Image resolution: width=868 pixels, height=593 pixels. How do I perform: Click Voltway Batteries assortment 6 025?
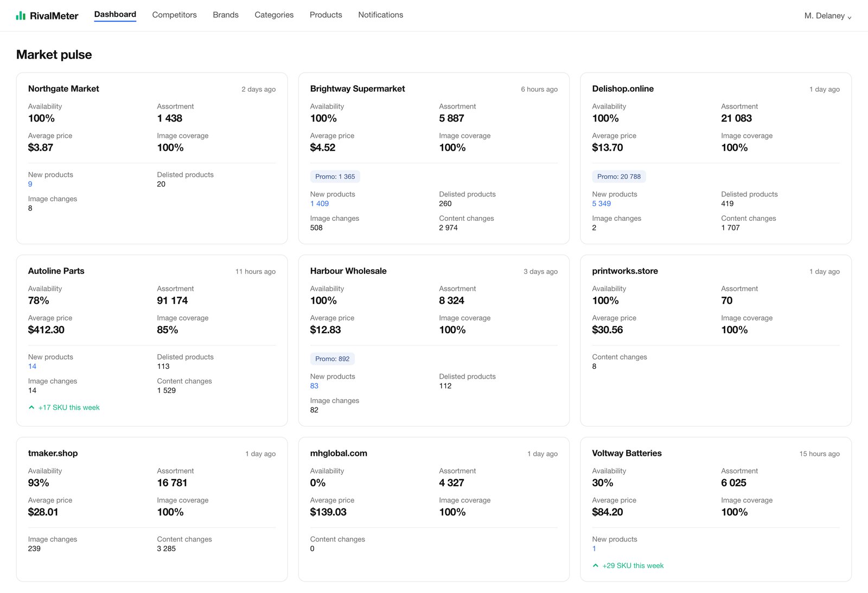tap(734, 483)
